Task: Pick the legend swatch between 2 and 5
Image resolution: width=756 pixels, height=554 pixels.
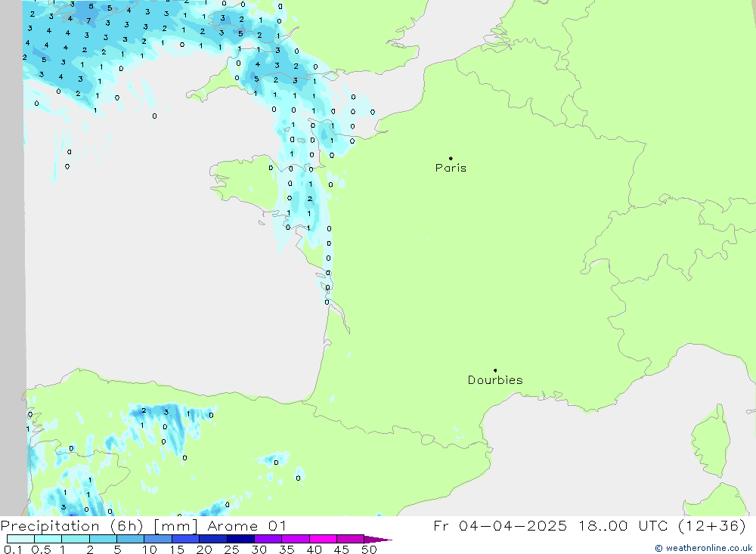Action: (x=103, y=539)
